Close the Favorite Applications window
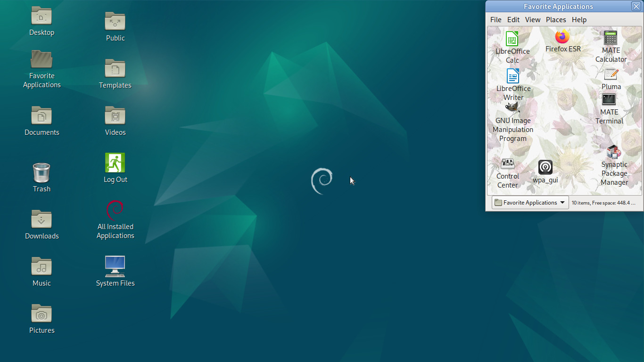The width and height of the screenshot is (644, 362). pyautogui.click(x=636, y=6)
